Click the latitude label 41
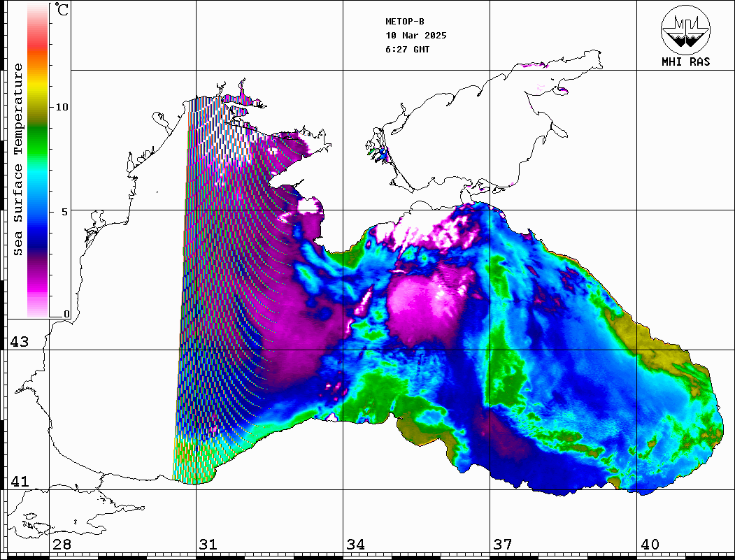Image resolution: width=735 pixels, height=560 pixels. pos(19,482)
